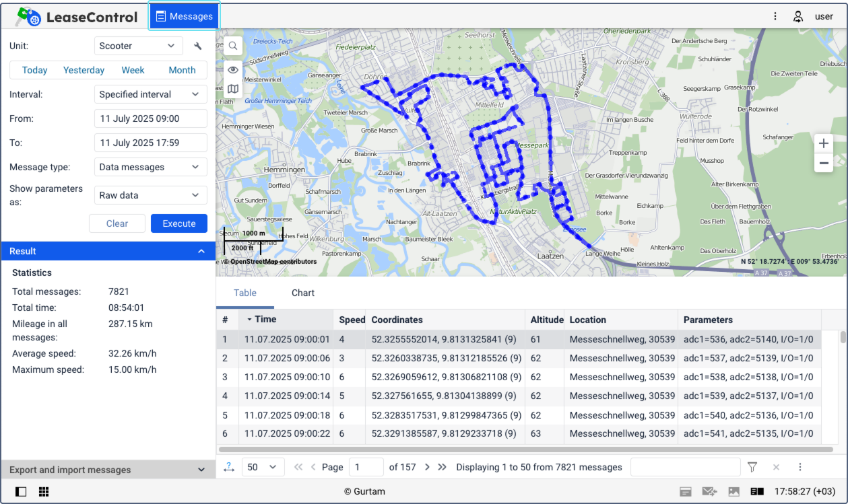The width and height of the screenshot is (848, 504).
Task: Click the 'user' account name
Action: click(x=824, y=17)
